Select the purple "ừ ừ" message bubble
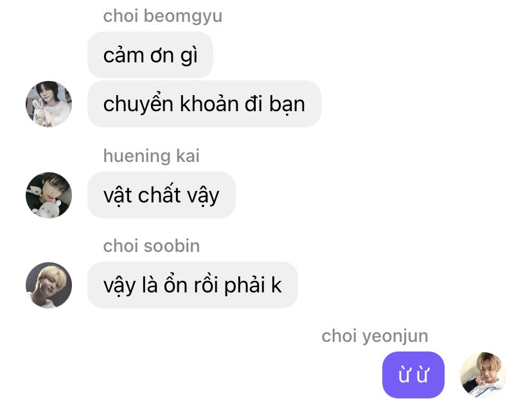532x410 pixels. (413, 375)
